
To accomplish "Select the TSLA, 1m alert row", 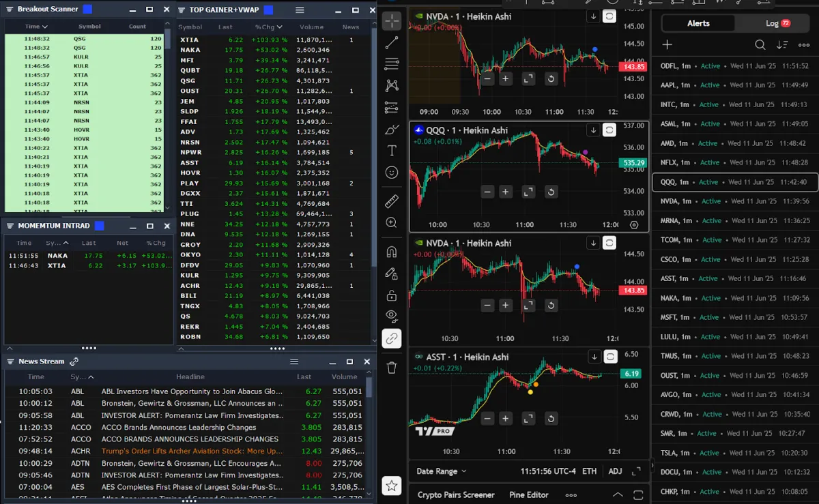I will [x=735, y=453].
